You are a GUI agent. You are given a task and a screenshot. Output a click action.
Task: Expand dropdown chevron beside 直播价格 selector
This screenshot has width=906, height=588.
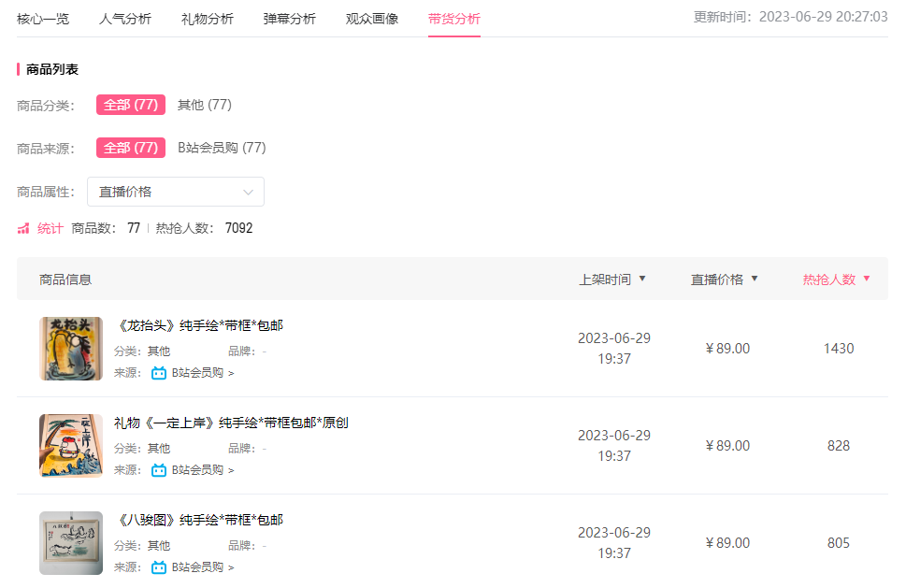(x=249, y=193)
